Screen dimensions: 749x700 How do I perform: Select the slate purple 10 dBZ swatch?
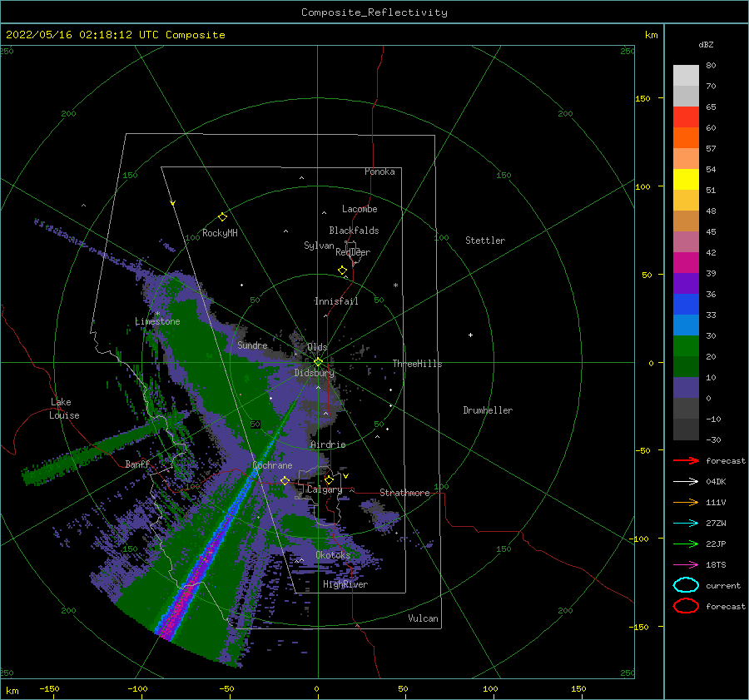tap(686, 388)
